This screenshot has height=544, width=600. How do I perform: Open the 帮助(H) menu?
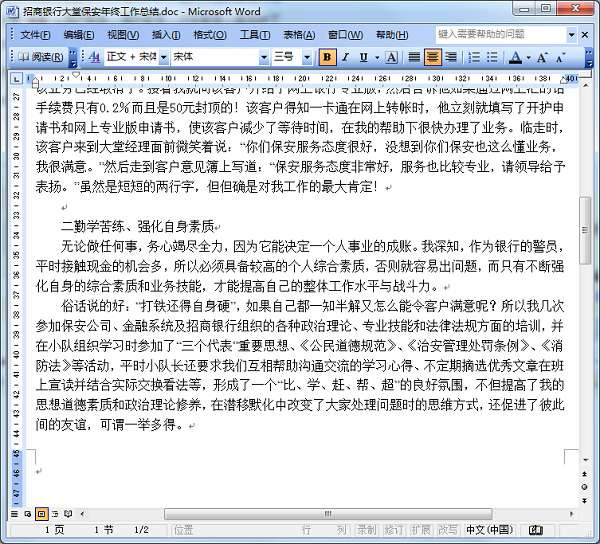tap(392, 35)
